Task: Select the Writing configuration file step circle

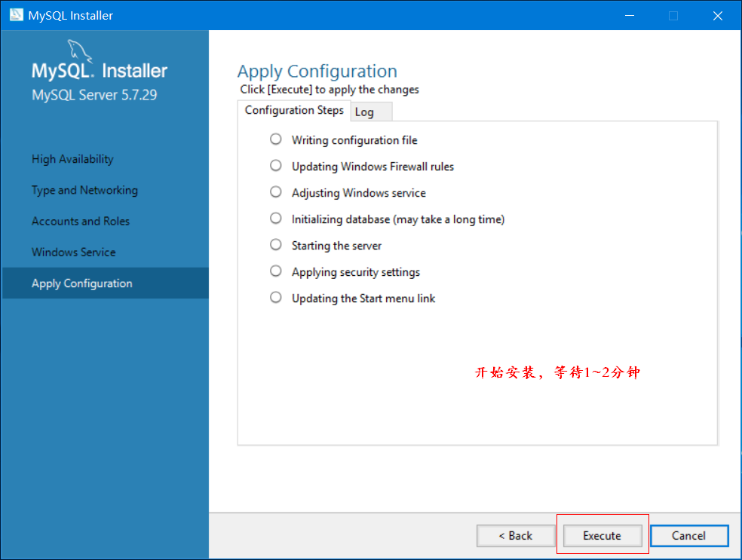Action: [x=275, y=139]
